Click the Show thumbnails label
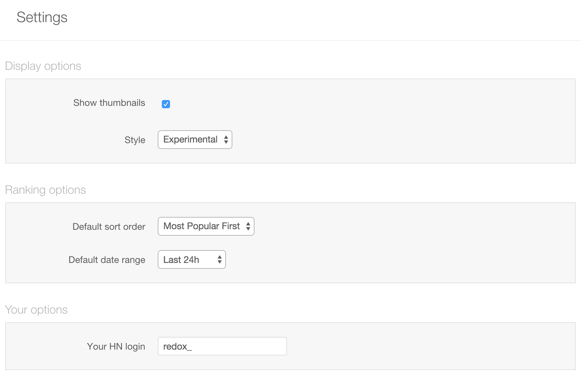This screenshot has height=388, width=588. point(109,103)
